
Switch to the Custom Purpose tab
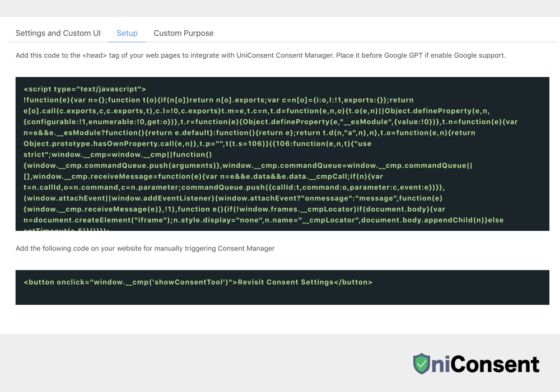click(x=184, y=33)
